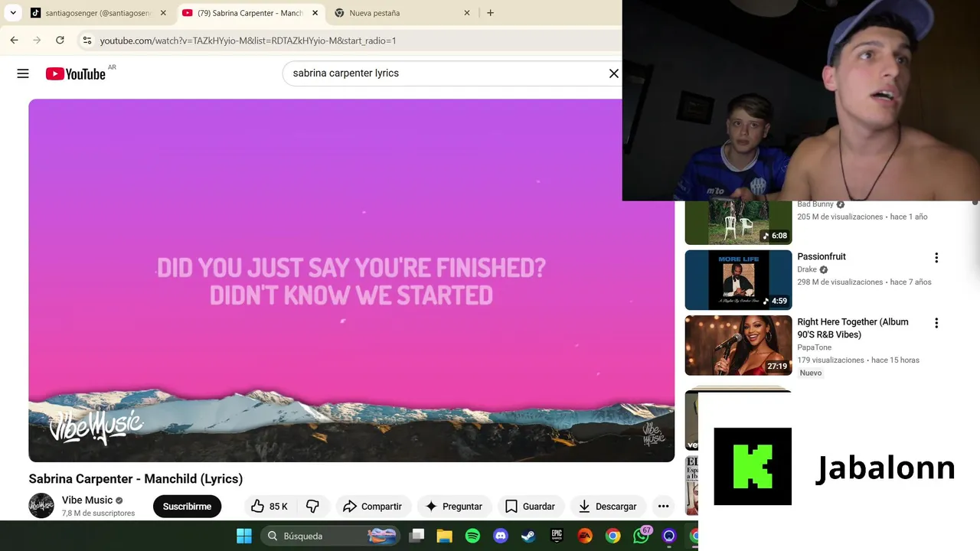Open Epic Games Launcher from taskbar

[x=557, y=536]
